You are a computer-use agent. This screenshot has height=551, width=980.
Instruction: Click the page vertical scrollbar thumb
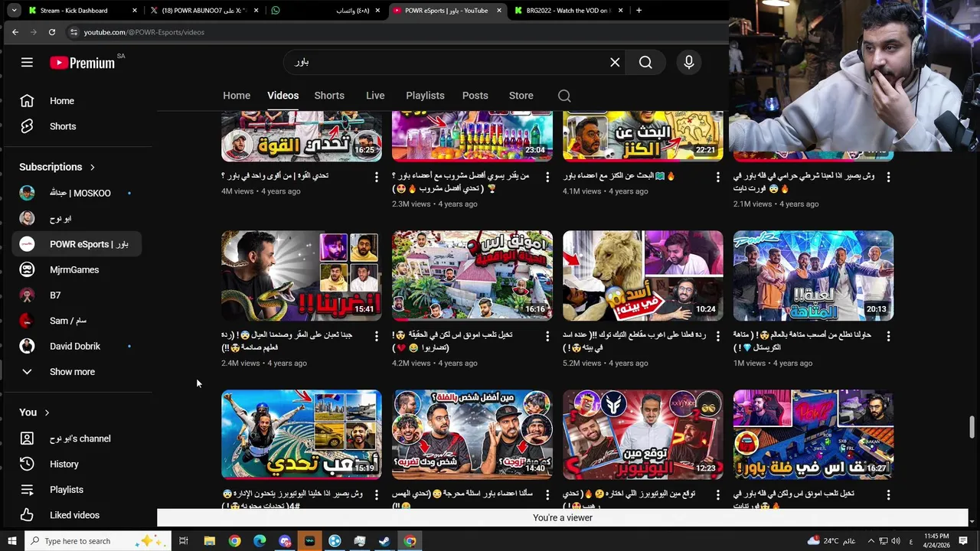[972, 427]
